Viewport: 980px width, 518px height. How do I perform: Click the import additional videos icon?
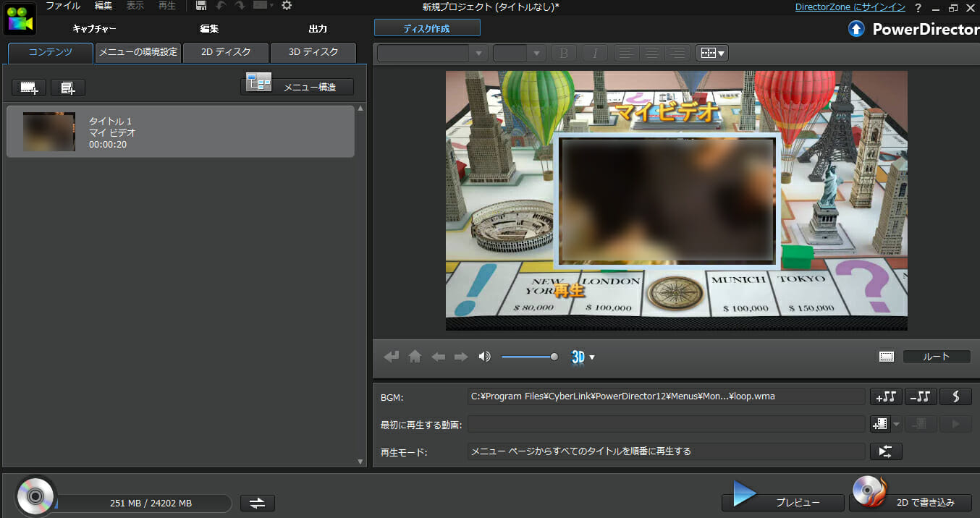coord(30,88)
